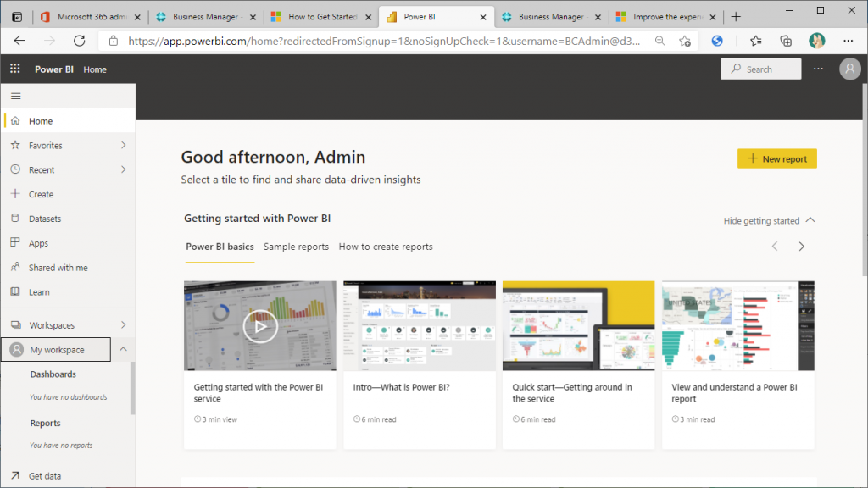Click 'Getting started with the Power BI service' title

[258, 393]
